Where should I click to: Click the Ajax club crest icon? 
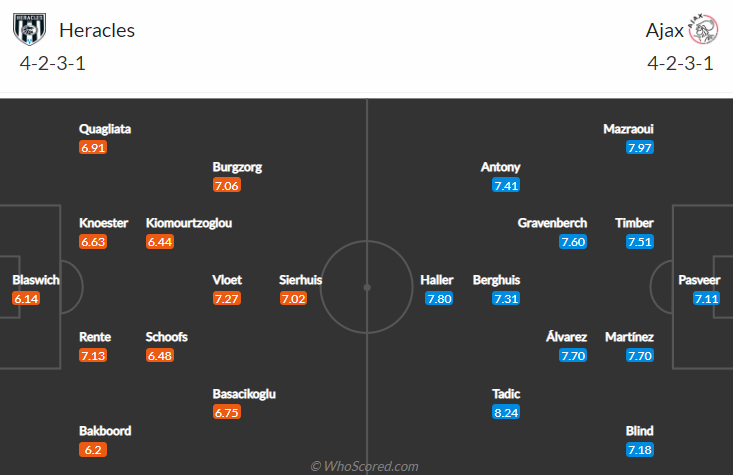click(x=703, y=30)
